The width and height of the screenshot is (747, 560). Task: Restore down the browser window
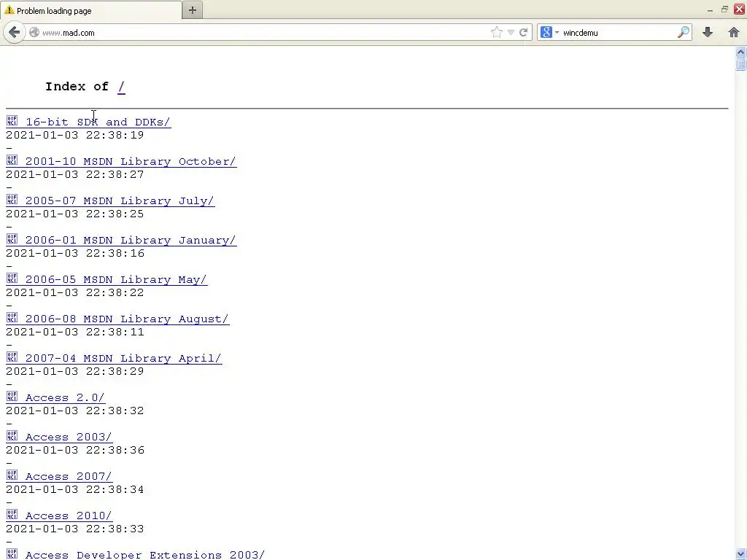tap(724, 9)
